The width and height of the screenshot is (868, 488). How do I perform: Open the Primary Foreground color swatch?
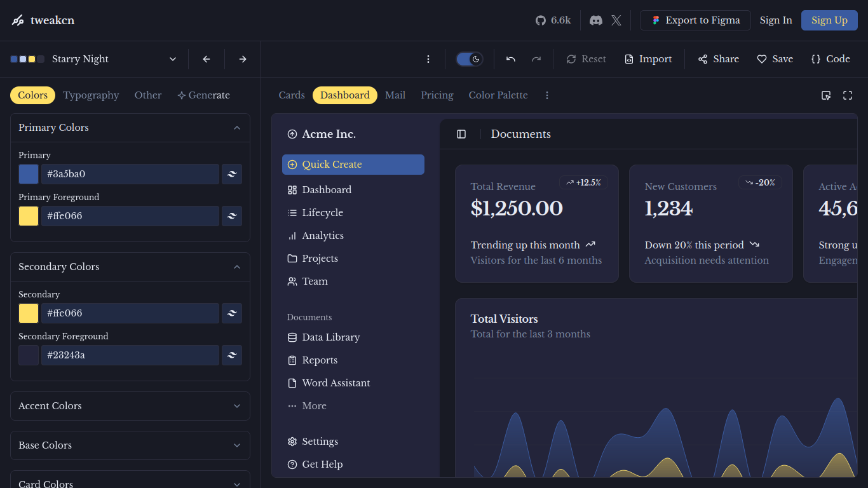pyautogui.click(x=29, y=216)
